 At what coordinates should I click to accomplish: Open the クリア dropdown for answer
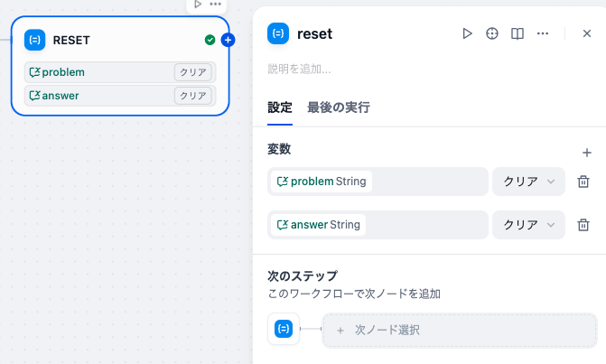coord(528,225)
